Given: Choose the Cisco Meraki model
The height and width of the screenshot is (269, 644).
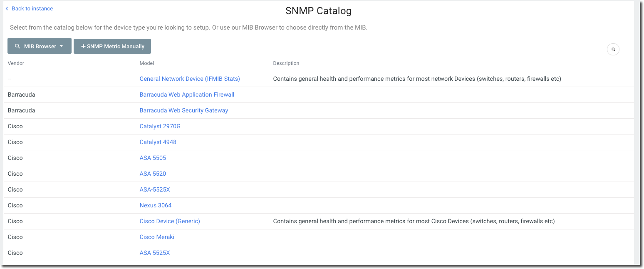Looking at the screenshot, I should [157, 237].
